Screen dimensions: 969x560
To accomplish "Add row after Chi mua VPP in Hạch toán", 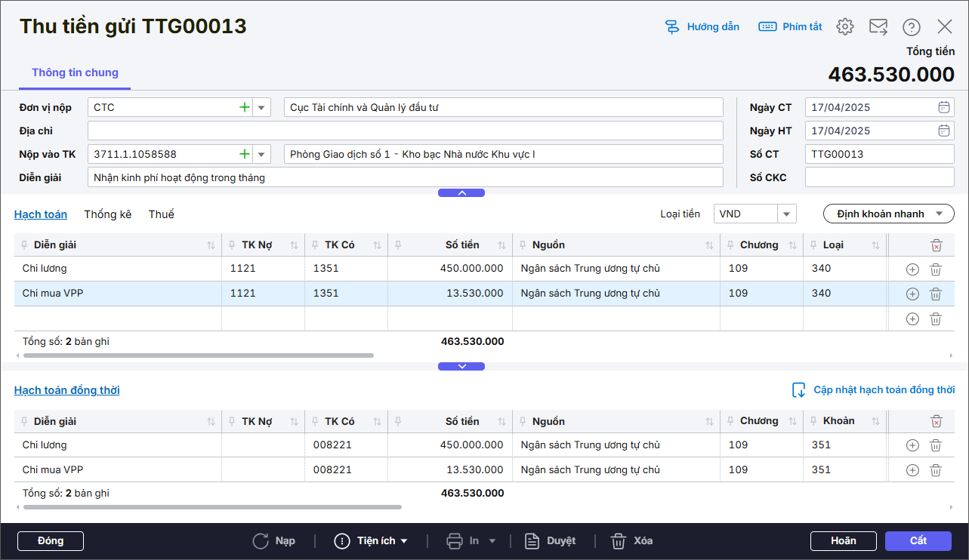I will point(912,294).
